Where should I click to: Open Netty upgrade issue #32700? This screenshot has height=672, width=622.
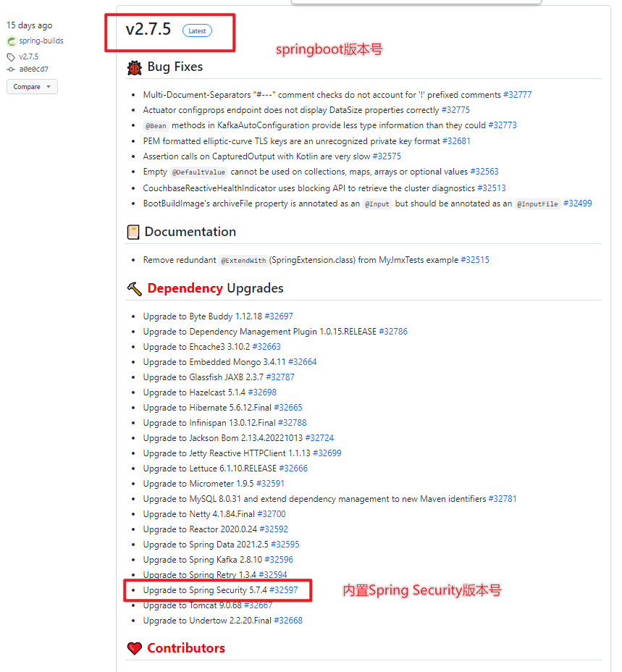[272, 514]
